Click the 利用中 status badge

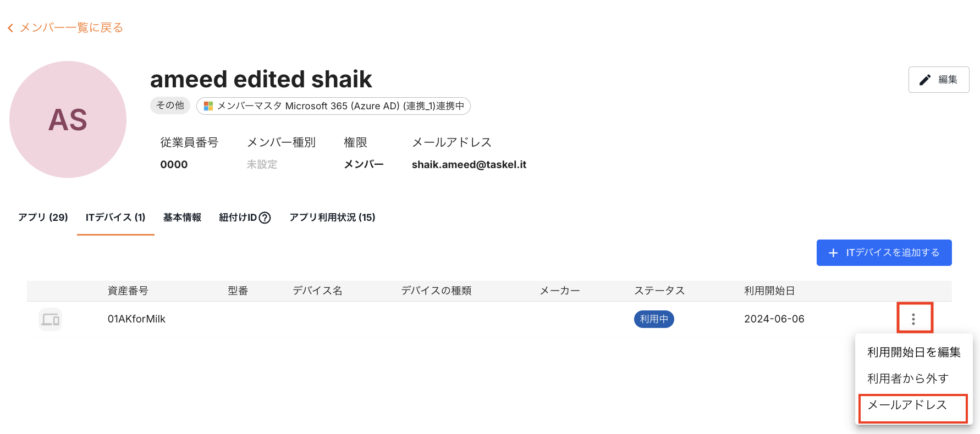point(654,319)
